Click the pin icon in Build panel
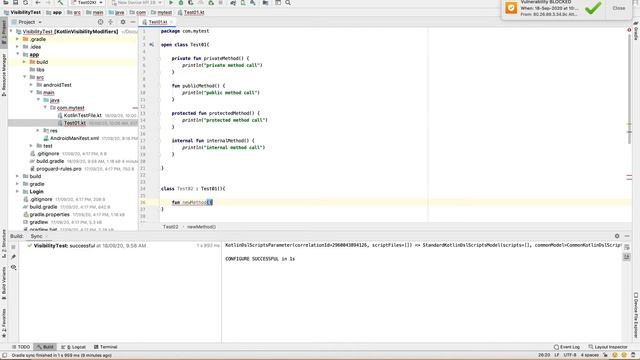Viewport: 640px width, 360px height. coord(13,257)
